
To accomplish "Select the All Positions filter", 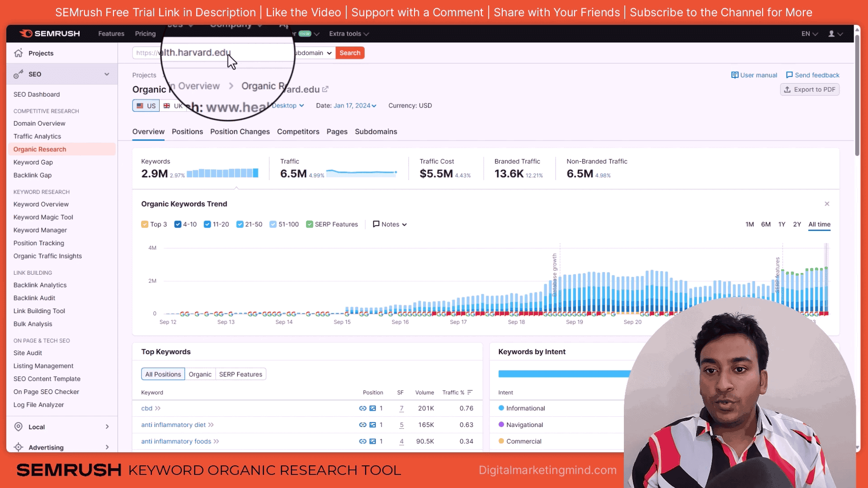I will pyautogui.click(x=163, y=374).
